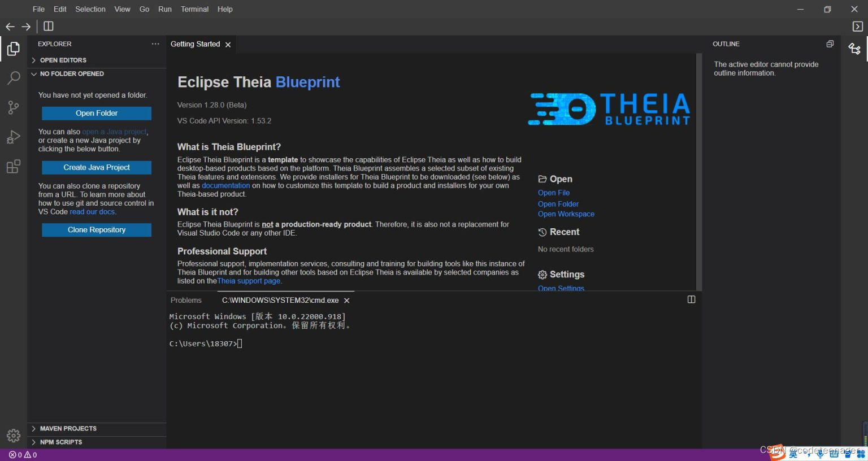Select the Source Control icon

[x=13, y=107]
